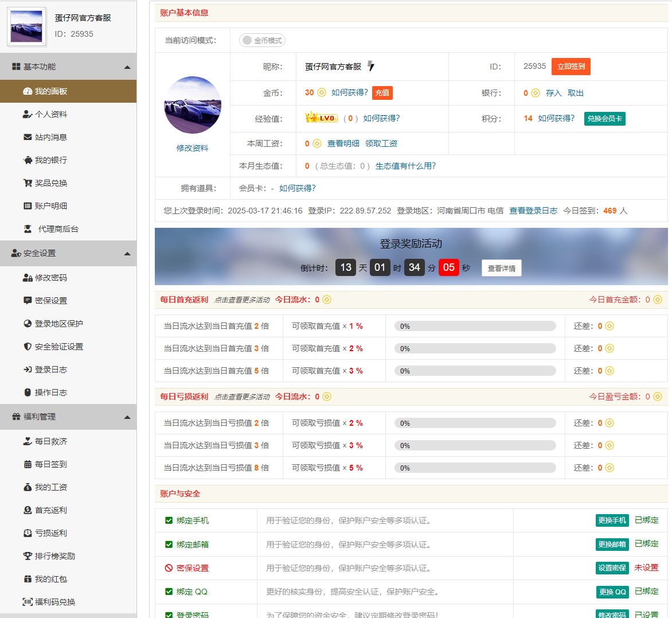Click the green check next to 绑定手机
This screenshot has width=672, height=618.
tap(169, 520)
